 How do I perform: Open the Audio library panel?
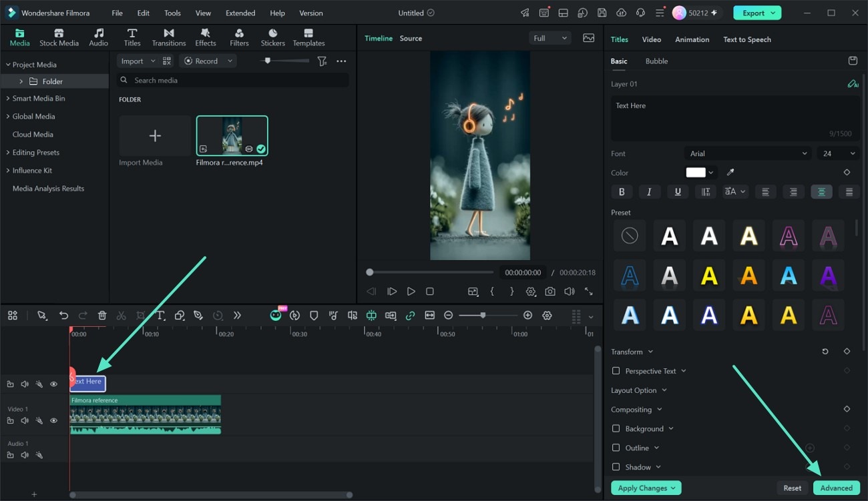[98, 37]
